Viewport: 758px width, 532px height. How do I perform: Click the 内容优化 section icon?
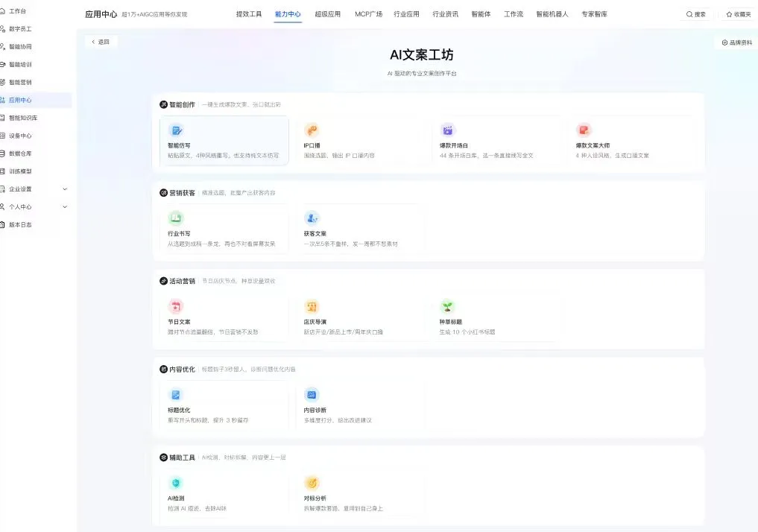pyautogui.click(x=163, y=369)
